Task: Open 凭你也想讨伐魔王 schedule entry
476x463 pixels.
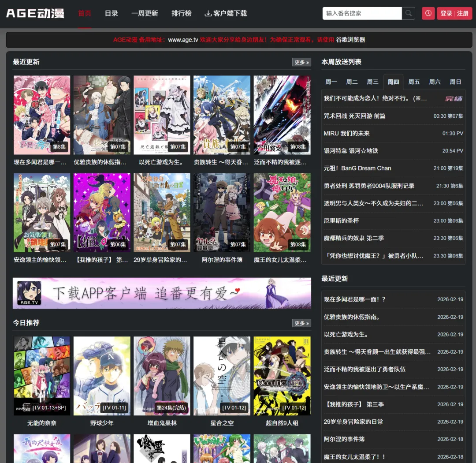Action: pos(393,256)
